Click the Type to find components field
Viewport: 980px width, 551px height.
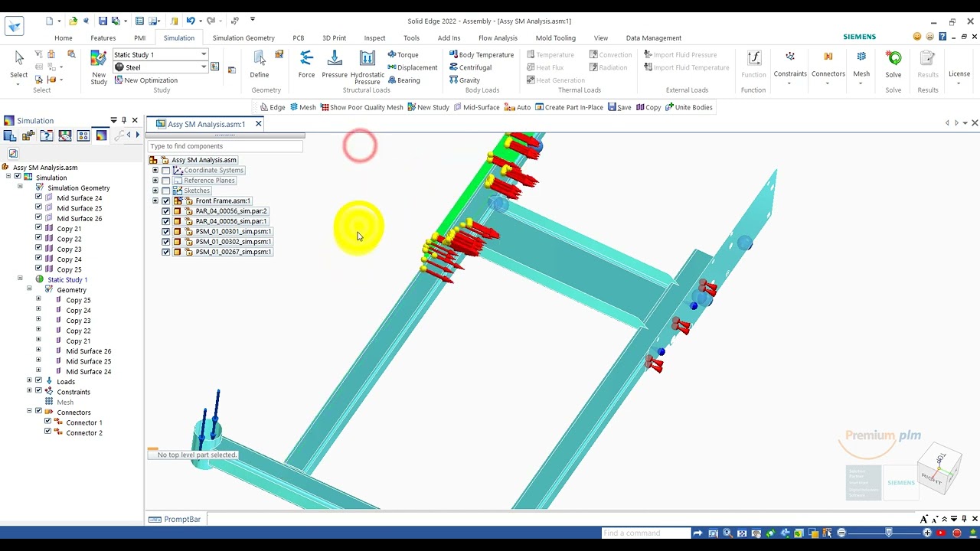click(x=225, y=146)
